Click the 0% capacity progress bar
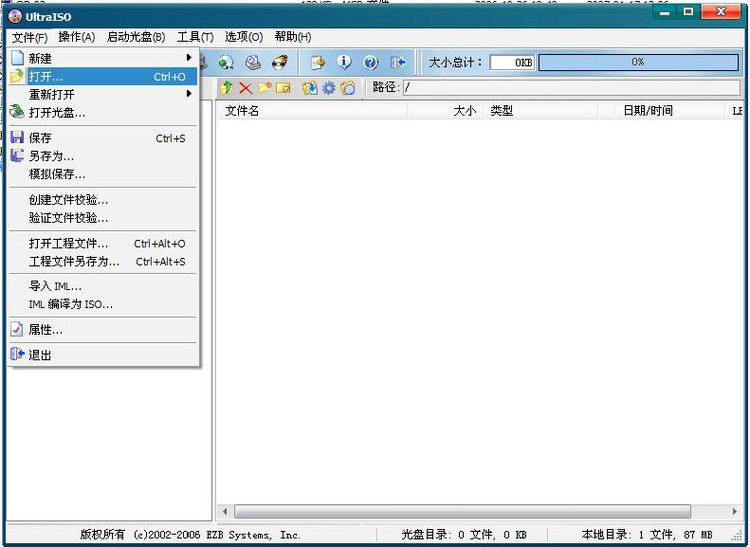 coord(639,62)
